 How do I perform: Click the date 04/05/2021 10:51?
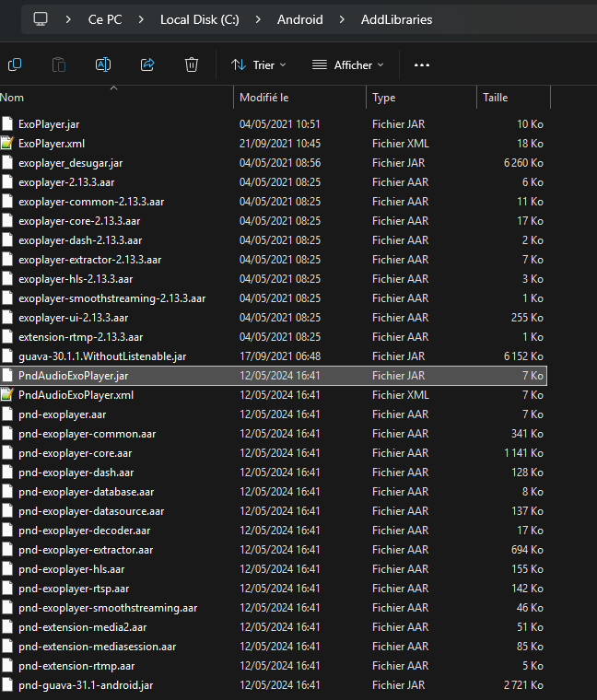click(x=280, y=124)
